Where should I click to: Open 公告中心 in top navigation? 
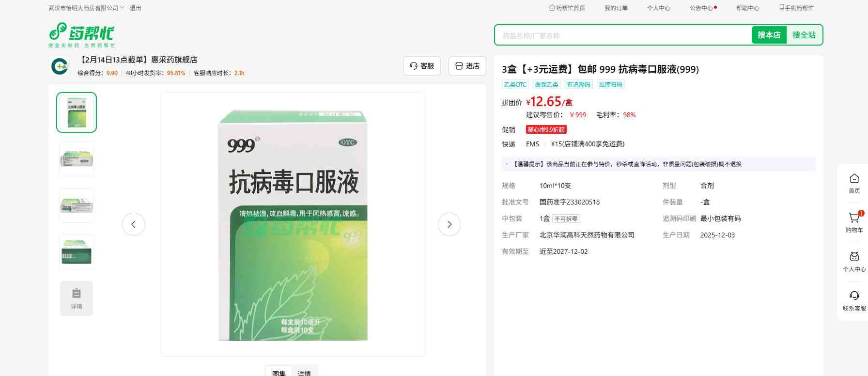pos(701,8)
